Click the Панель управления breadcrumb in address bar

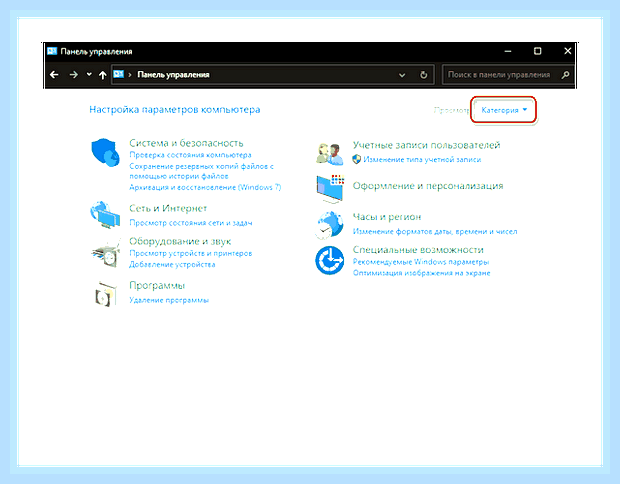173,75
